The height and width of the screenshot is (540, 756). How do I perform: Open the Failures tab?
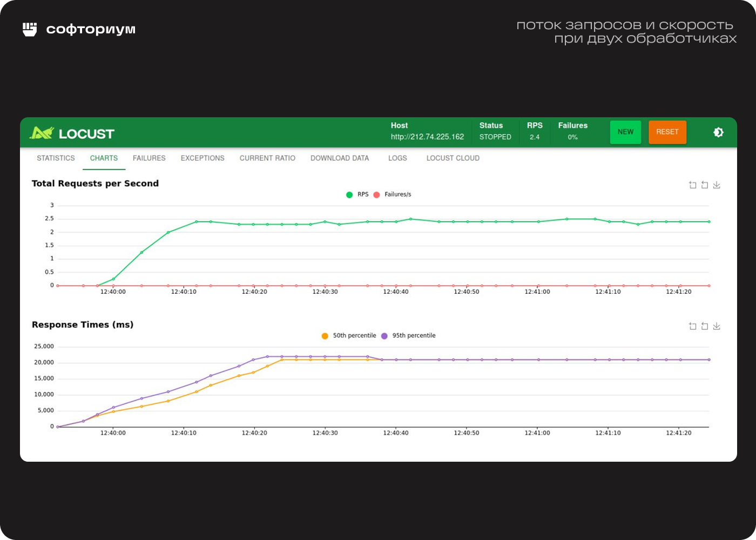coord(149,158)
